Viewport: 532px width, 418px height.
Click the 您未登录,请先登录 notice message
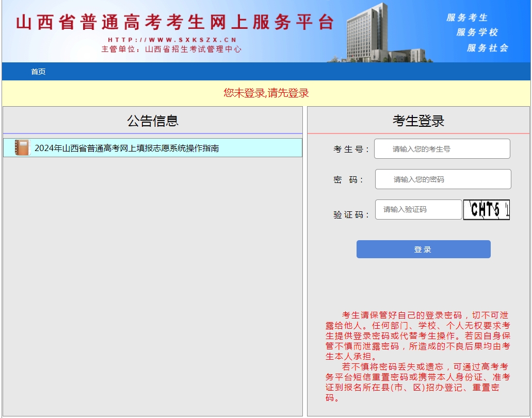(x=266, y=93)
